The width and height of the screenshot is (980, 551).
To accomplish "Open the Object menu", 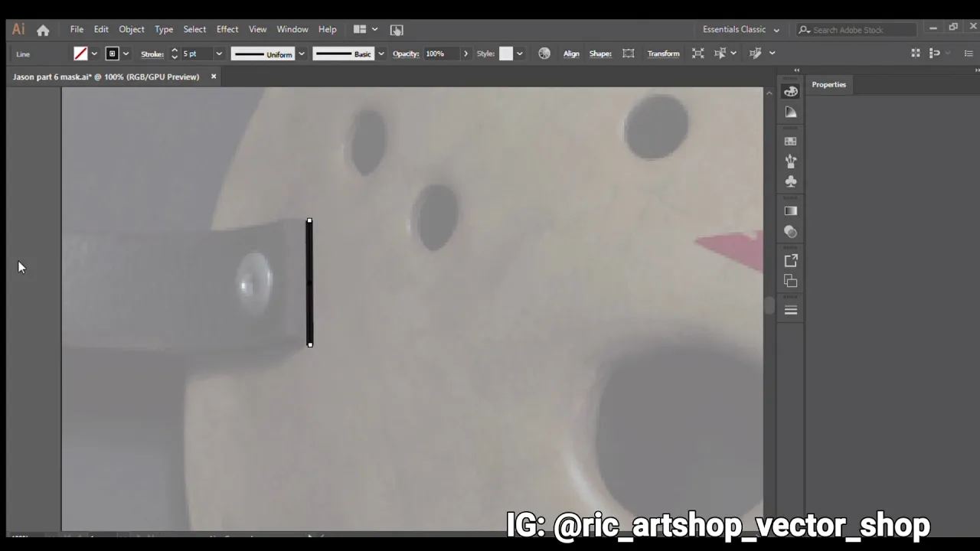I will click(x=131, y=29).
